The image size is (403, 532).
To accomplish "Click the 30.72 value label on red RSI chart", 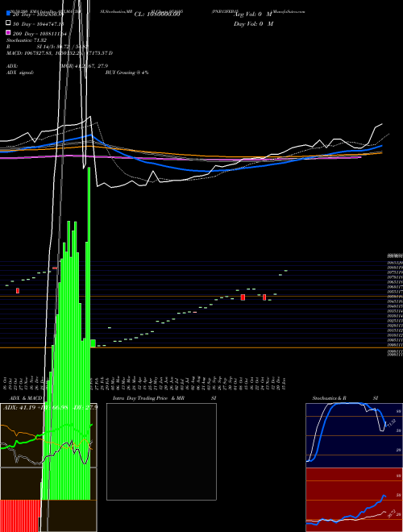I will pyautogui.click(x=393, y=514).
